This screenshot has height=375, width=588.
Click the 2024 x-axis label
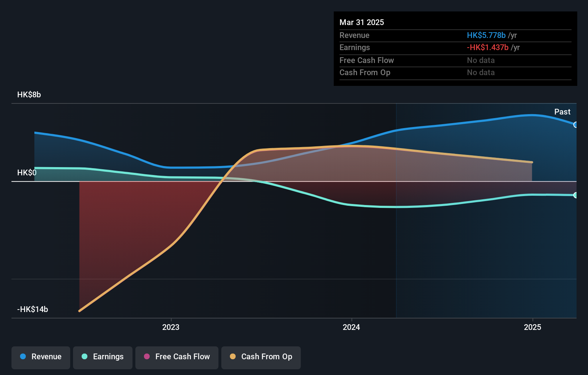[x=351, y=327]
